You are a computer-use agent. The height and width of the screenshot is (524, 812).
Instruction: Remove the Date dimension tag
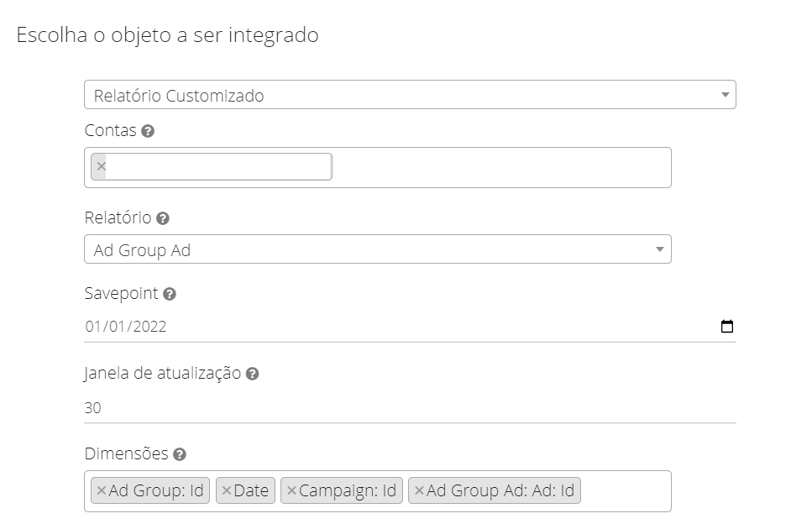tap(226, 490)
